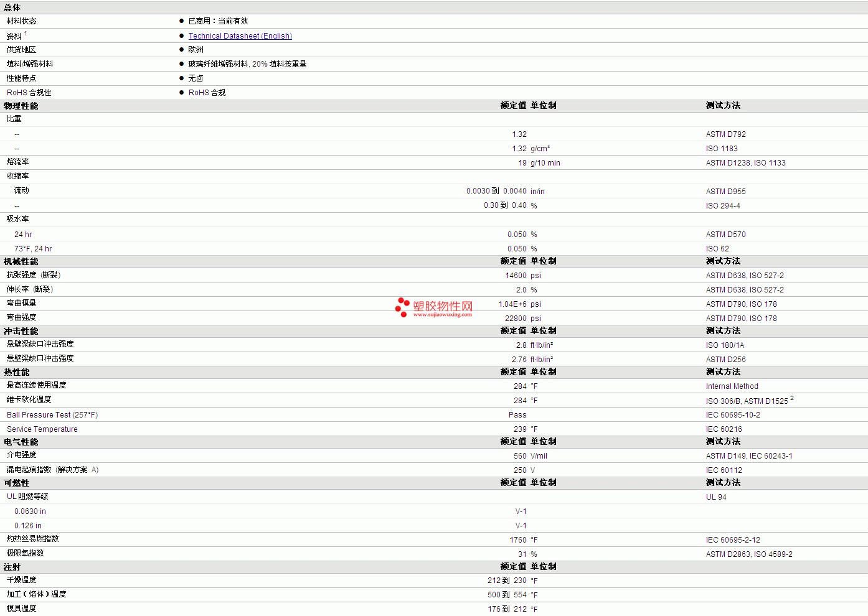Select the IEC 60695-2-12 test method

[733, 540]
